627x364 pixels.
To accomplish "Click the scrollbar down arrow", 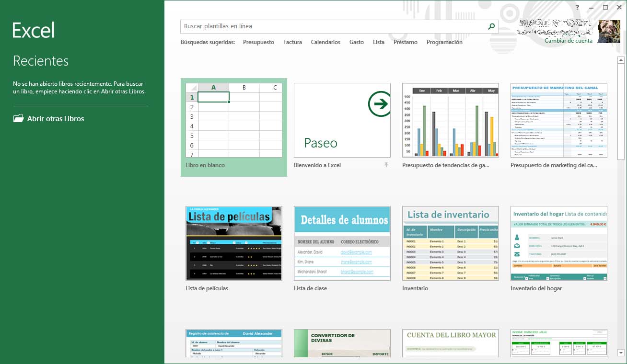I will (621, 353).
